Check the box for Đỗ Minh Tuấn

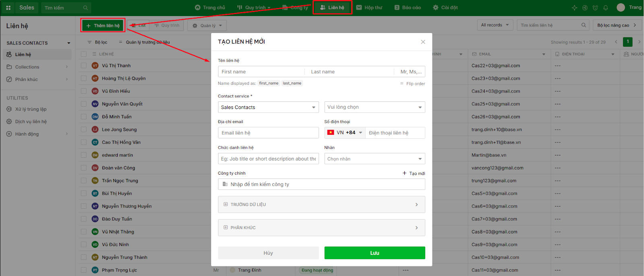click(84, 117)
